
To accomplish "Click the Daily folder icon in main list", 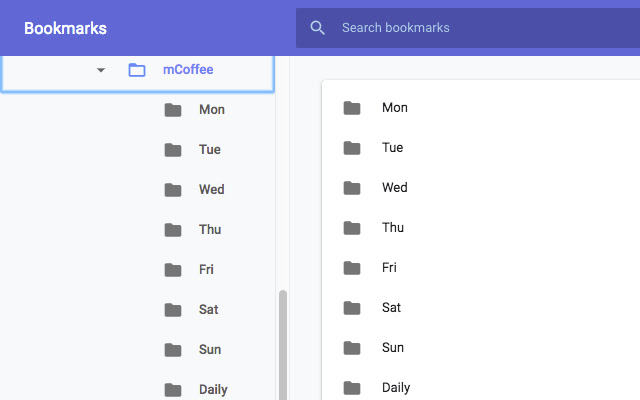I will (x=352, y=388).
